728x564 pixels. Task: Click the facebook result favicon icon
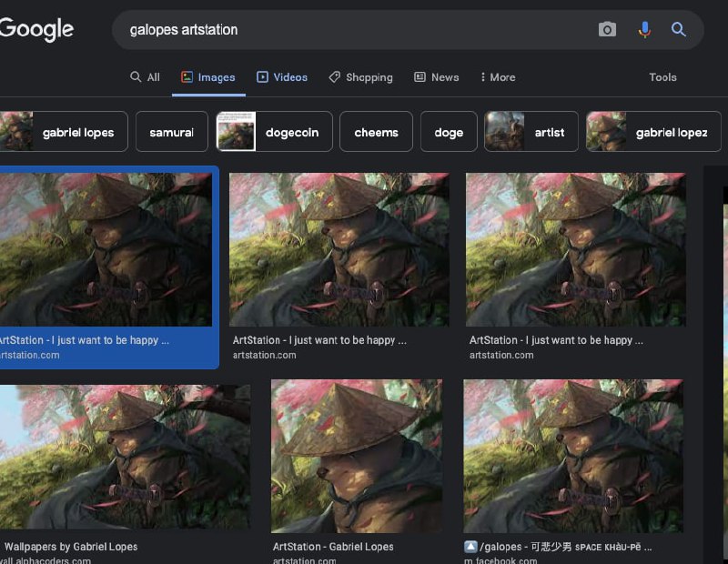click(470, 547)
